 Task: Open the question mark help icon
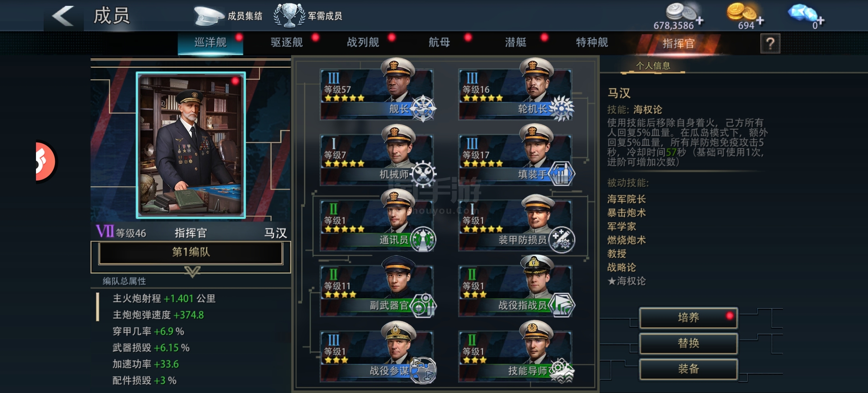point(770,44)
